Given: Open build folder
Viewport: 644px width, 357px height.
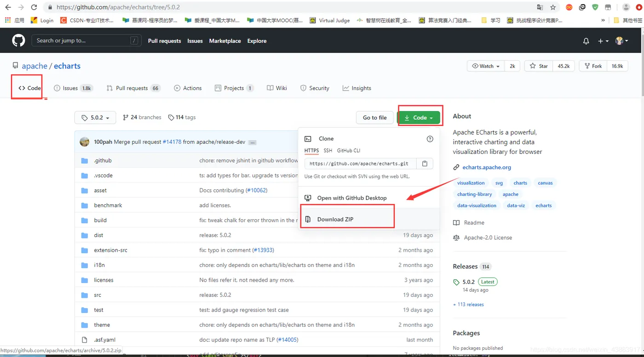Looking at the screenshot, I should pos(100,220).
